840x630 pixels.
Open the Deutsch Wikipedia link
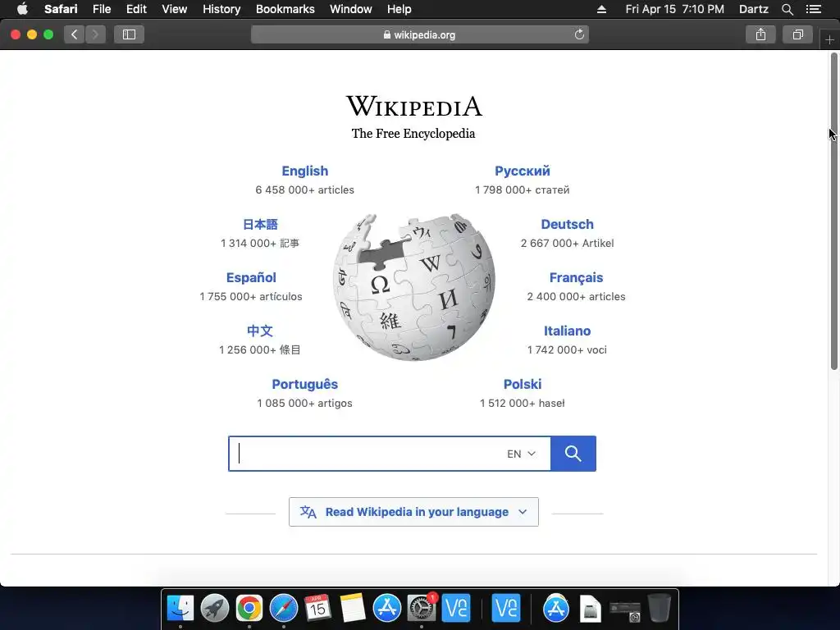pyautogui.click(x=568, y=224)
